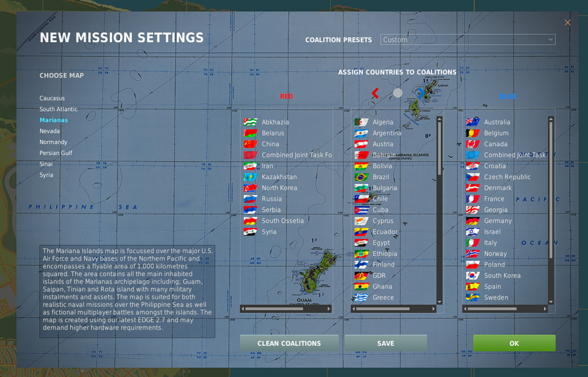The height and width of the screenshot is (377, 588).
Task: Click the Cuba flag icon
Action: [x=362, y=210]
